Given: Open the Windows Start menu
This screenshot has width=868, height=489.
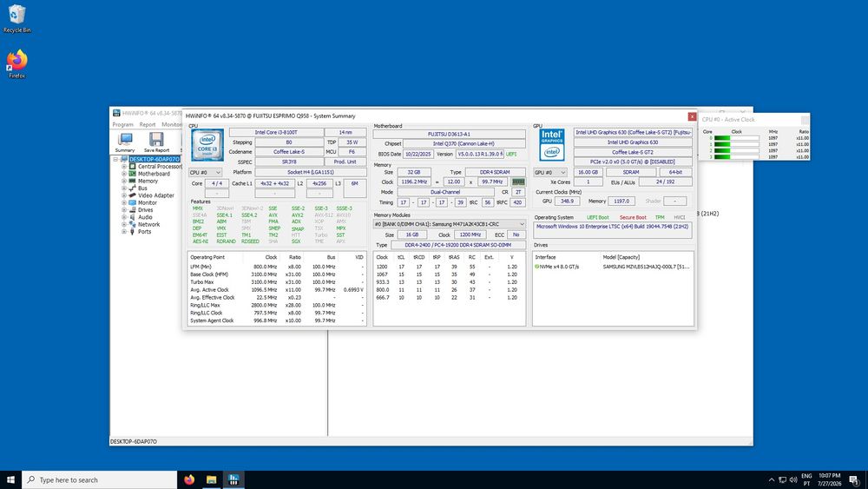Looking at the screenshot, I should pos(10,479).
